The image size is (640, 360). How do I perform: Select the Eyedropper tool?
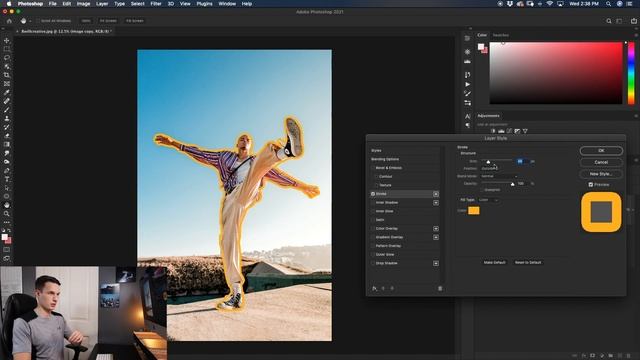point(7,93)
